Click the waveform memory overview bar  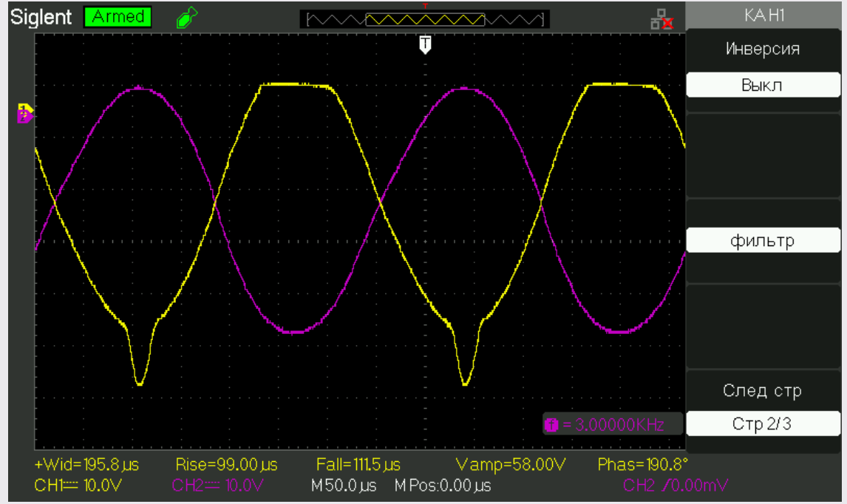point(424,20)
